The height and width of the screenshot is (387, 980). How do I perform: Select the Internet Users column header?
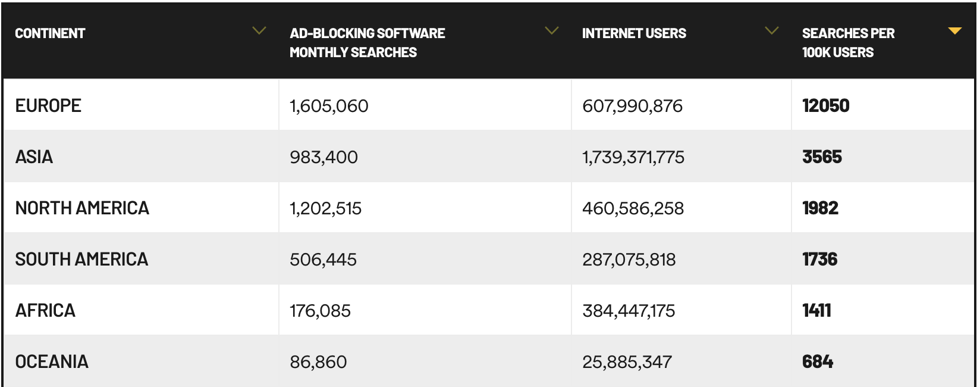coord(635,33)
